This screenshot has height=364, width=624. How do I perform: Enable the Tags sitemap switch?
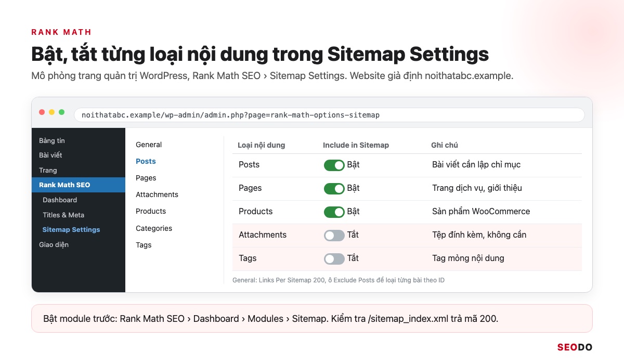pyautogui.click(x=334, y=258)
